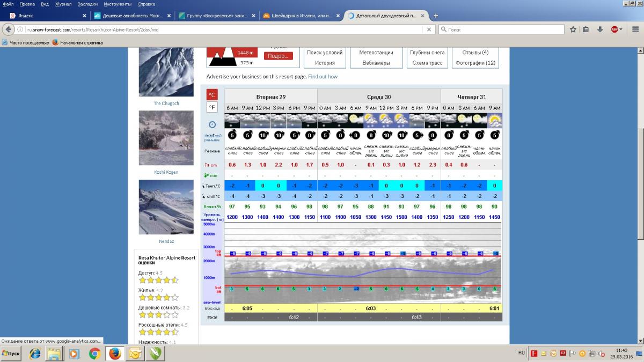
Task: Open the Инструменты menu
Action: click(118, 4)
